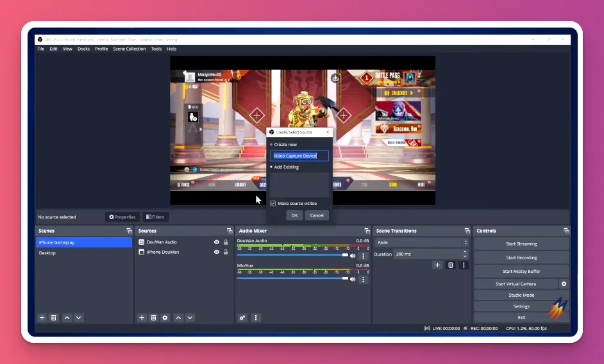Pop out the Scene Transitions dock
This screenshot has height=364, width=604.
click(467, 231)
